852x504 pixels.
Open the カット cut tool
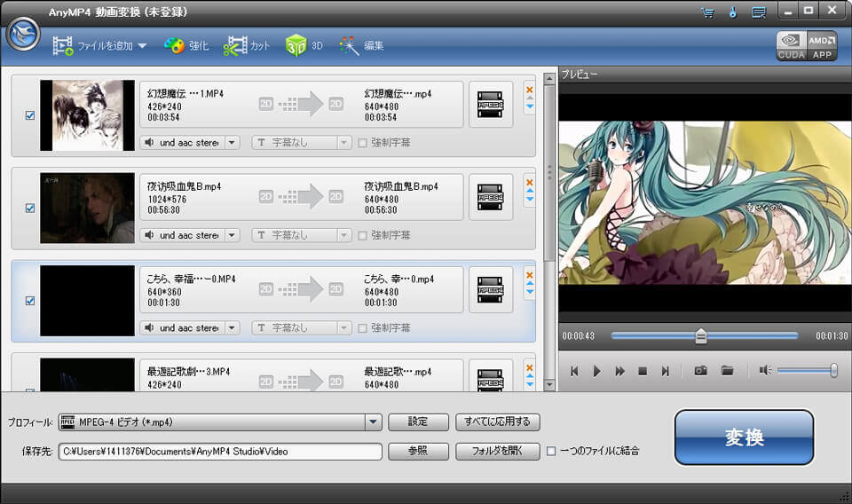pos(247,45)
